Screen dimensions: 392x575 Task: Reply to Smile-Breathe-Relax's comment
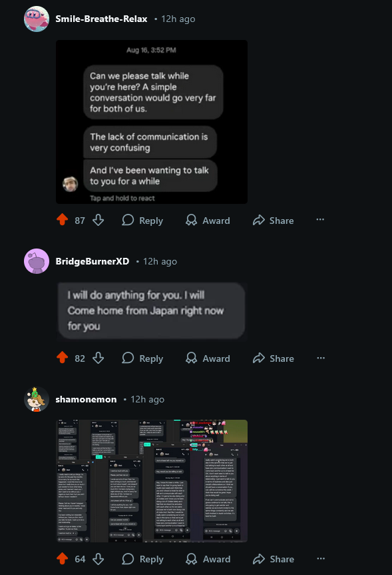tap(142, 221)
